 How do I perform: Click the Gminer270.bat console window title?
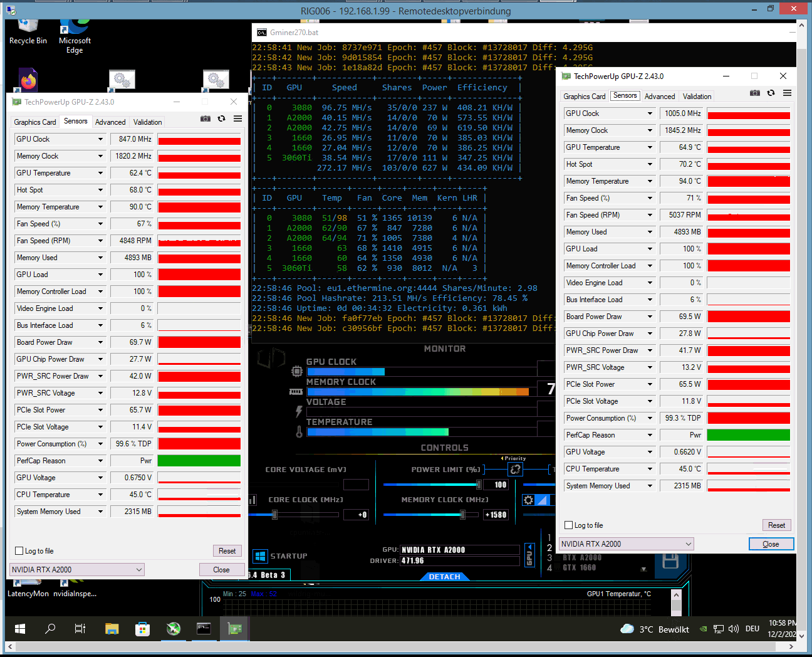point(294,33)
